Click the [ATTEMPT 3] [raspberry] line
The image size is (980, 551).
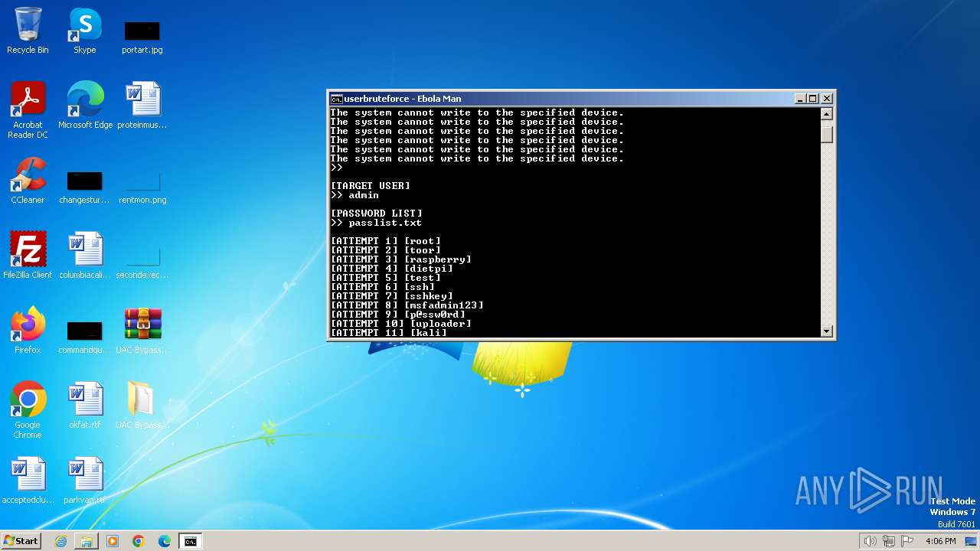(x=400, y=259)
